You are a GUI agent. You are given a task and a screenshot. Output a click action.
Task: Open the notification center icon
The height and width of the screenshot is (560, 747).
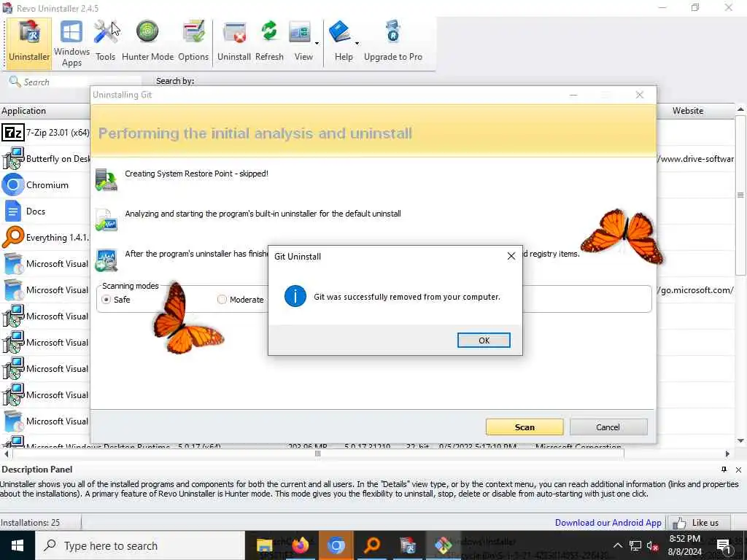point(724,545)
